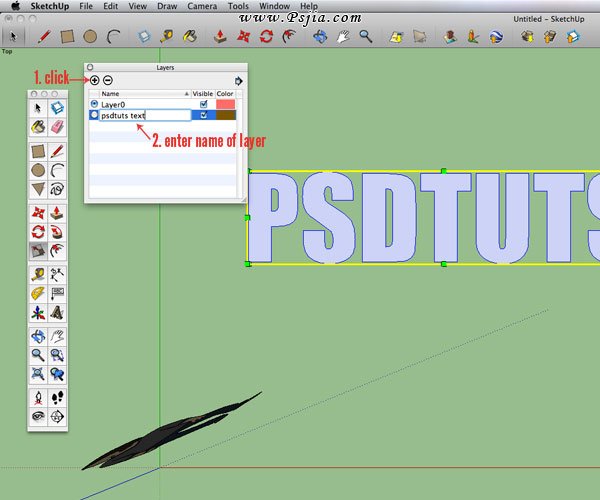Viewport: 600px width, 500px height.
Task: Open the Camera menu
Action: [x=201, y=6]
